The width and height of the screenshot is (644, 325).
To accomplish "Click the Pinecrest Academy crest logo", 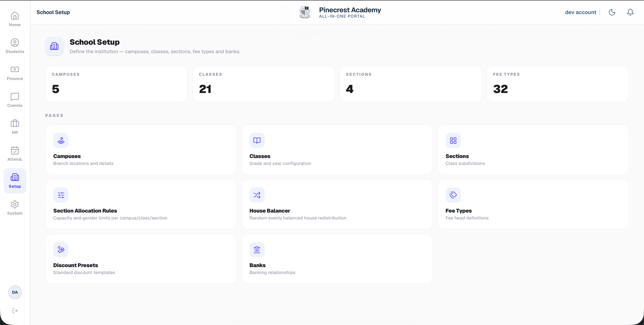I will tap(305, 12).
